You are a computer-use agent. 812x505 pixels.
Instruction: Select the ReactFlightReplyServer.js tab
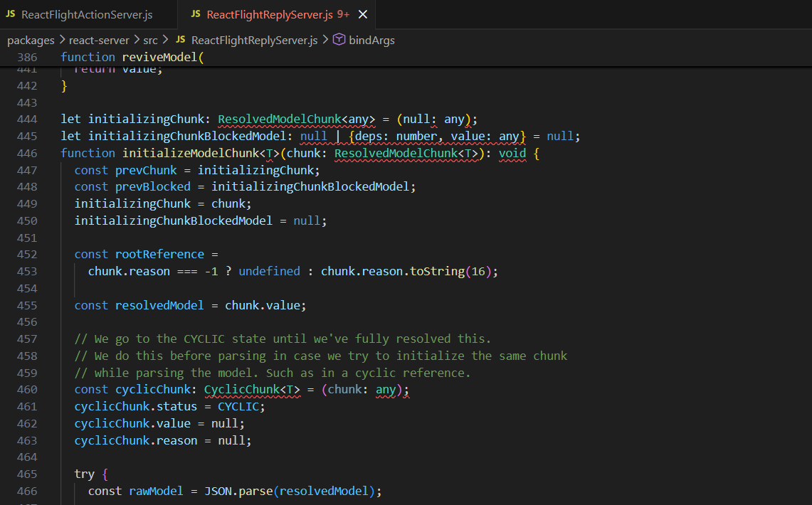(269, 14)
